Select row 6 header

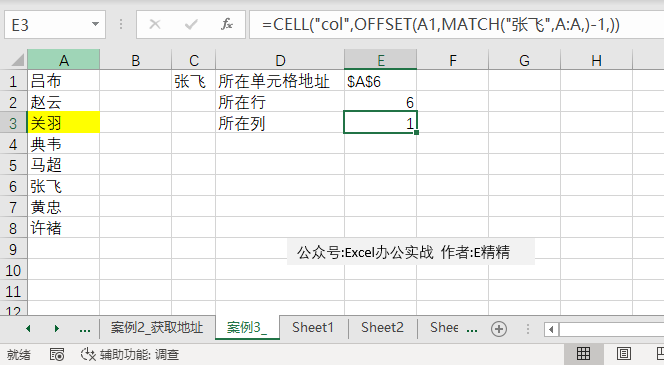point(14,185)
